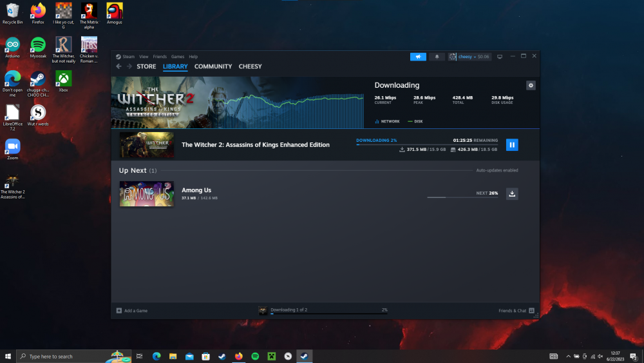Select Firefox desktop shortcut
This screenshot has width=644, height=363.
38,14
